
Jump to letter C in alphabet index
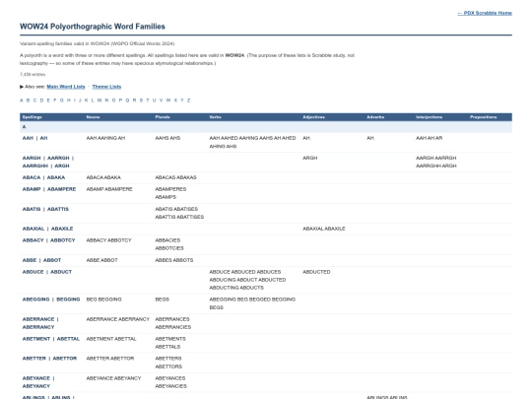coord(34,100)
